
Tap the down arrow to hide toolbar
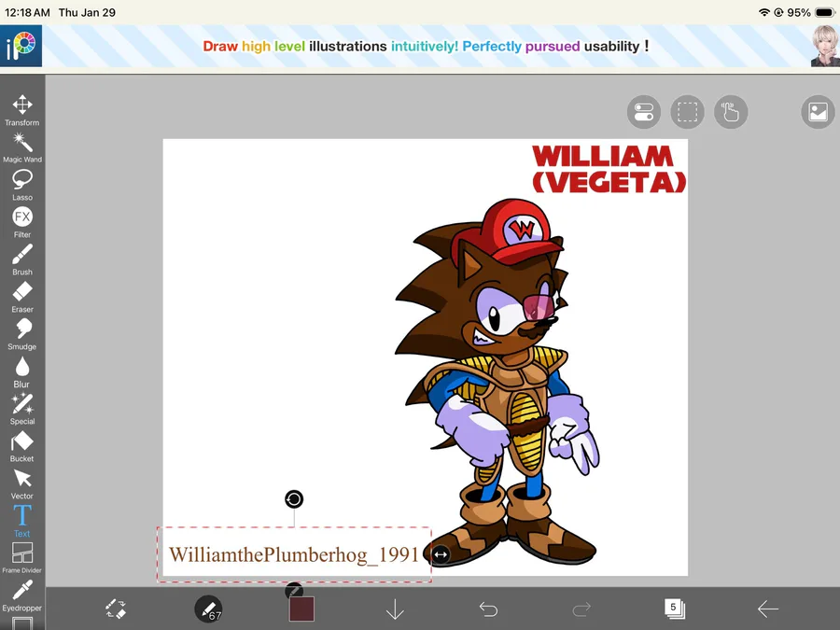point(395,609)
